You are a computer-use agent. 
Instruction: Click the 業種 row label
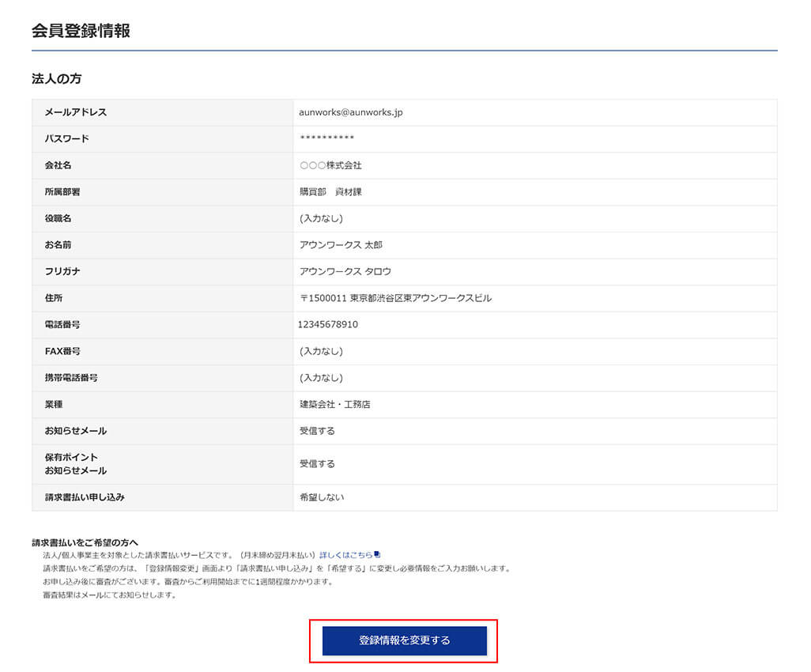pos(53,404)
